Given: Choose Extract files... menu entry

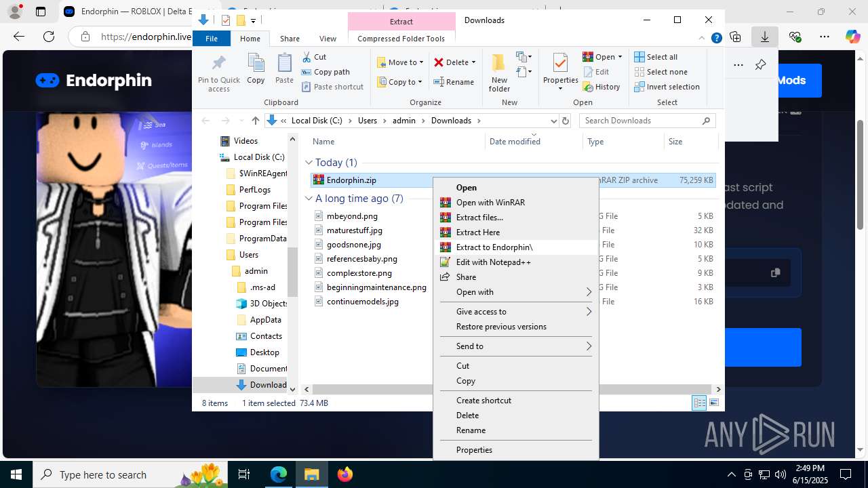Looking at the screenshot, I should coord(515,218).
